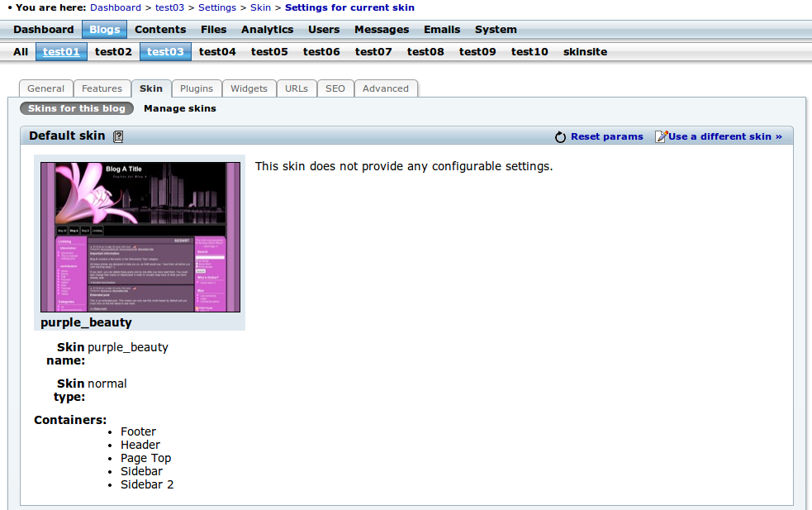812x510 pixels.
Task: Follow the Settings breadcrumb link
Action: (x=217, y=7)
